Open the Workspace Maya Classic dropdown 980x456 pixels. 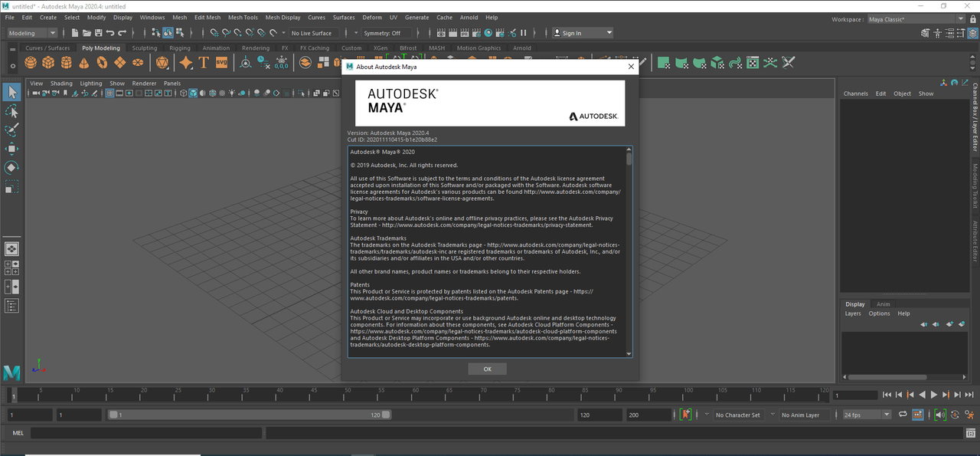point(916,19)
